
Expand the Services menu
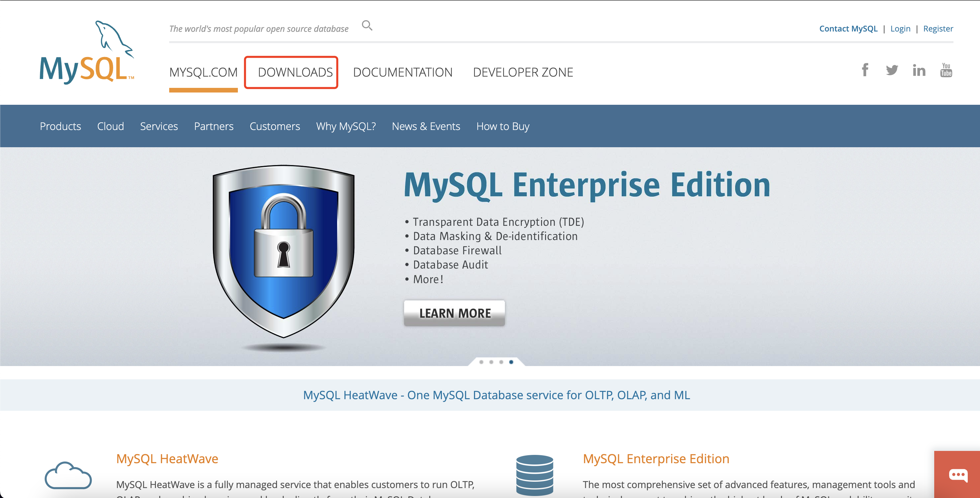pyautogui.click(x=159, y=126)
